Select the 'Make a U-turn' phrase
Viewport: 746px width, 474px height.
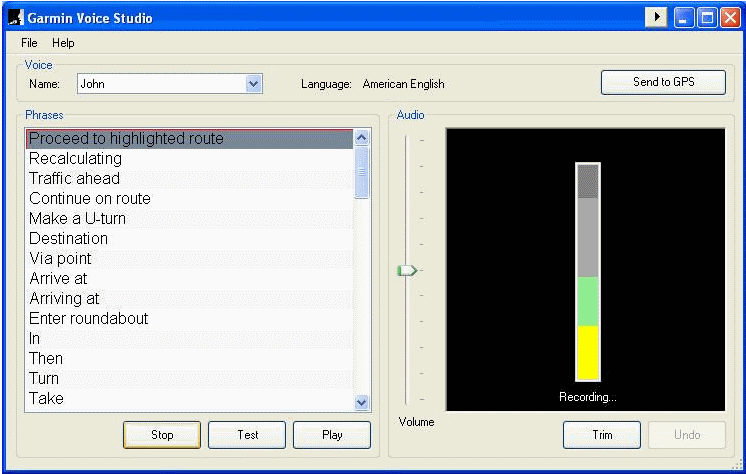coord(78,218)
